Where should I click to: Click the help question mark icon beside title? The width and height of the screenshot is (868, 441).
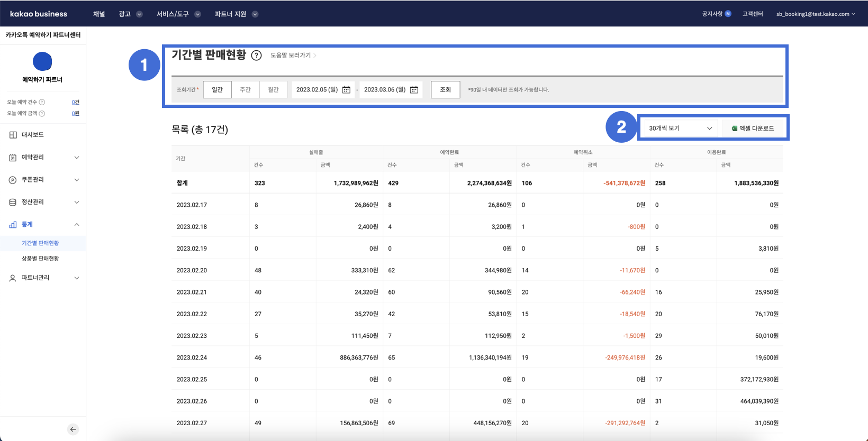[x=256, y=56]
